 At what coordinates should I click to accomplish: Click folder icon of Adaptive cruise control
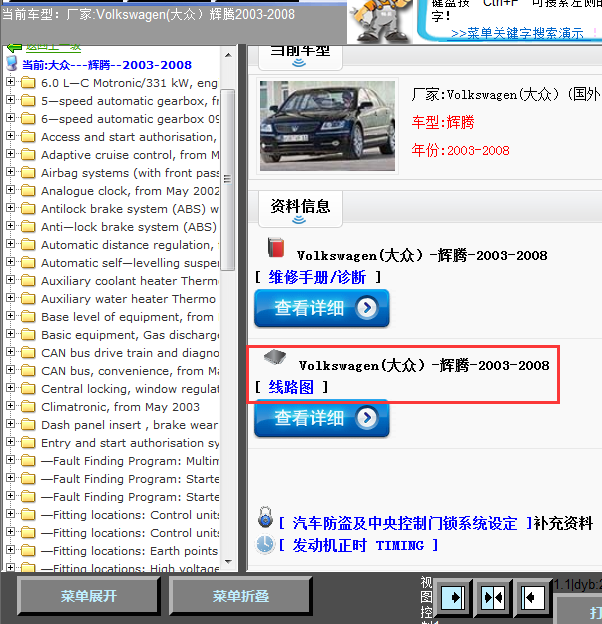pos(28,155)
